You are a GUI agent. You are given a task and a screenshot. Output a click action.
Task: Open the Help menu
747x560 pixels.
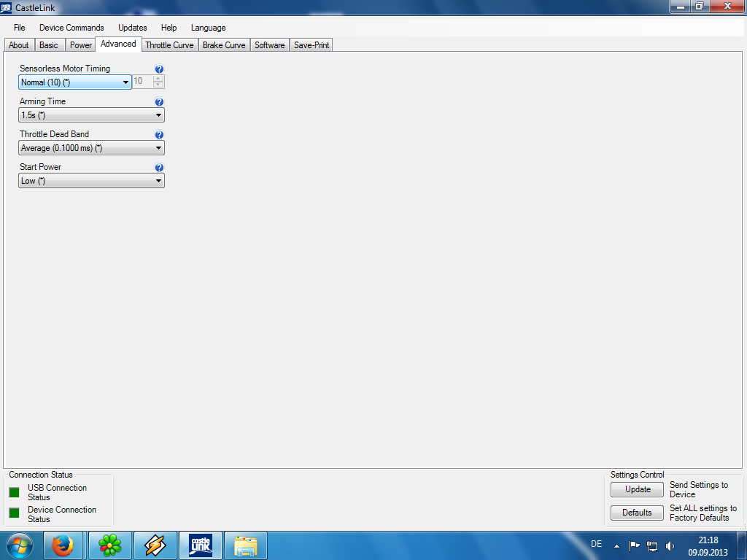pos(169,28)
